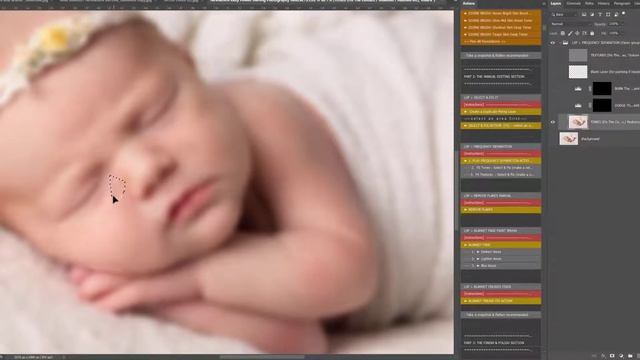Open the Actions panel menu icon
The image size is (640, 360).
tap(543, 4)
